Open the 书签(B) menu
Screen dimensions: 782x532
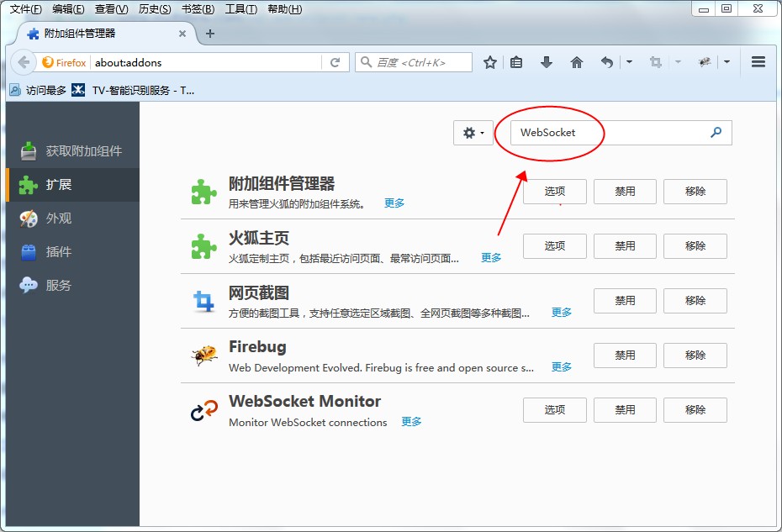[x=198, y=9]
